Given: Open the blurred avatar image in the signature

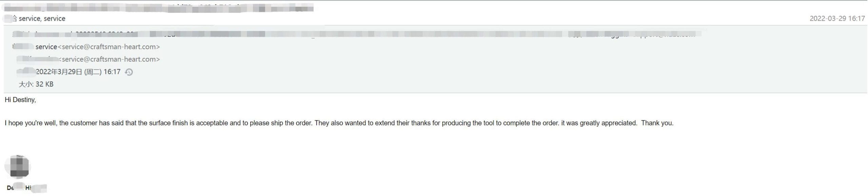Looking at the screenshot, I should point(18,166).
